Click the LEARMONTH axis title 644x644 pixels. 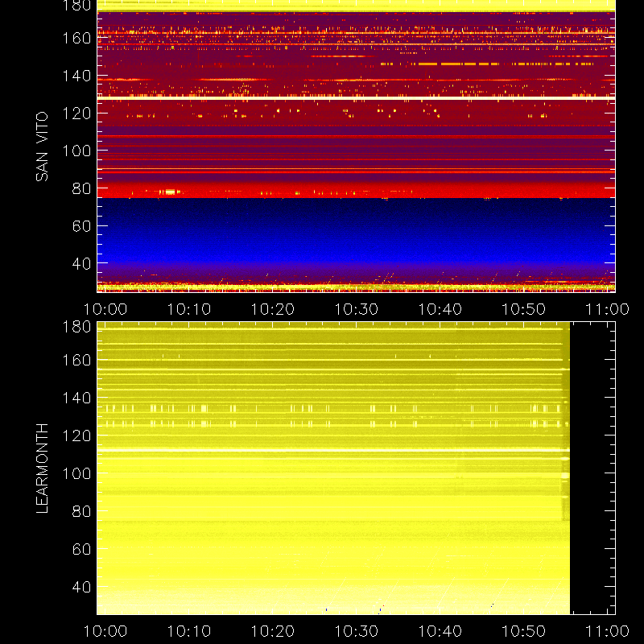click(42, 469)
